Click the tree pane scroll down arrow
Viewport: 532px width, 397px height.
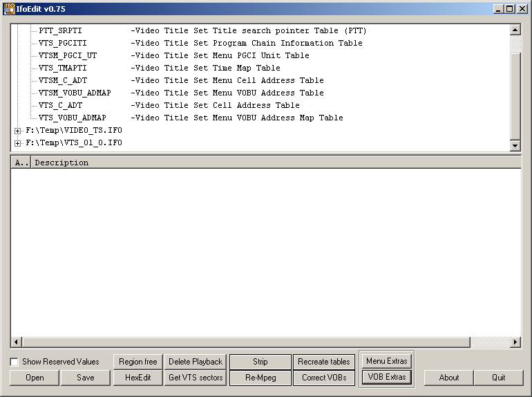(515, 146)
